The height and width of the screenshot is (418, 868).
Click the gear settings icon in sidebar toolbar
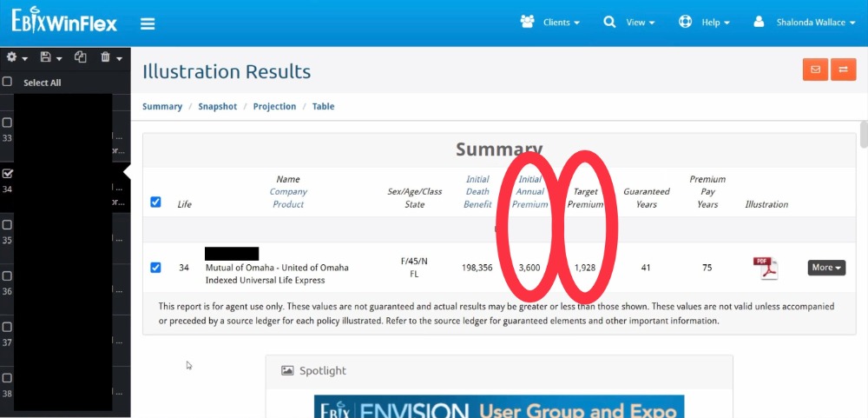11,57
